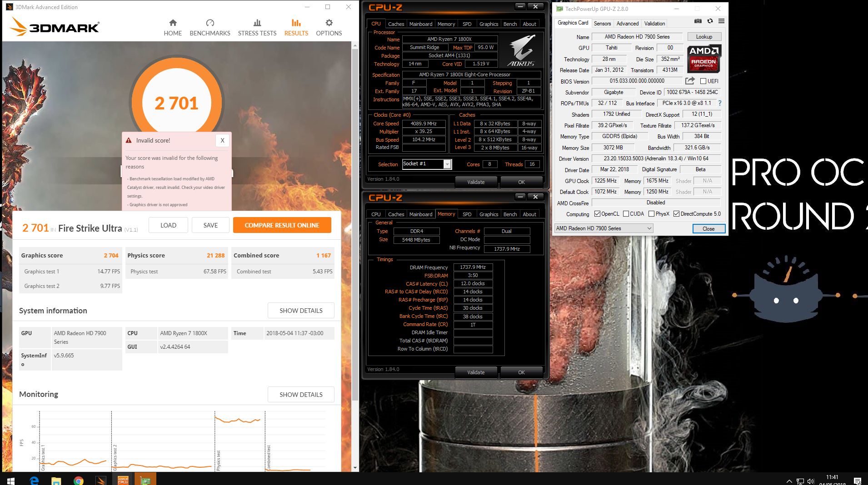Select the Results icon in 3DMark

point(296,23)
